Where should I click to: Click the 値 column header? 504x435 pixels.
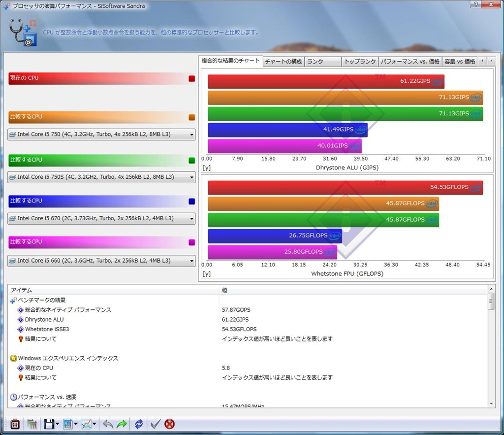(353, 290)
